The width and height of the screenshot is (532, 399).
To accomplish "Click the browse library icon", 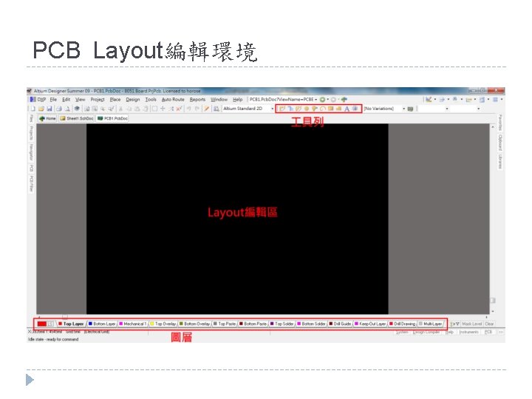I will pyautogui.click(x=216, y=109).
